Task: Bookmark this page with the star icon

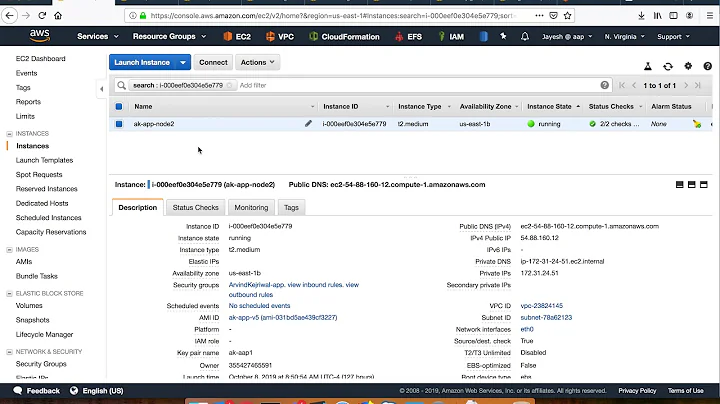Action: (x=568, y=16)
